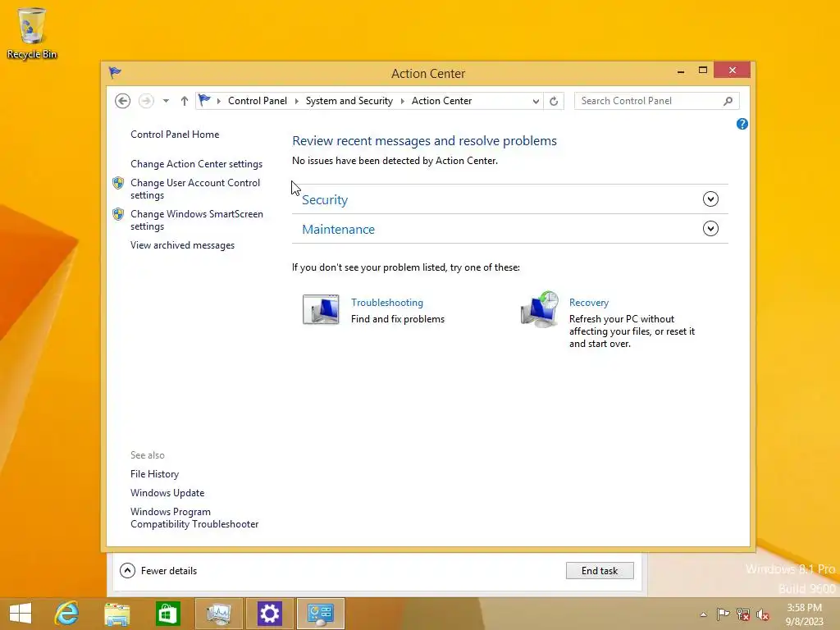Open the Recovery link
840x630 pixels.
click(589, 303)
